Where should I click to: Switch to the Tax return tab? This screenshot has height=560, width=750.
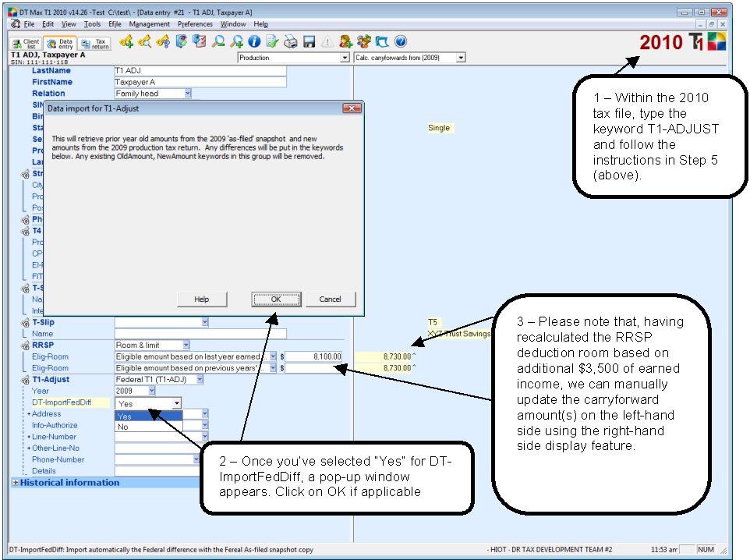click(96, 41)
